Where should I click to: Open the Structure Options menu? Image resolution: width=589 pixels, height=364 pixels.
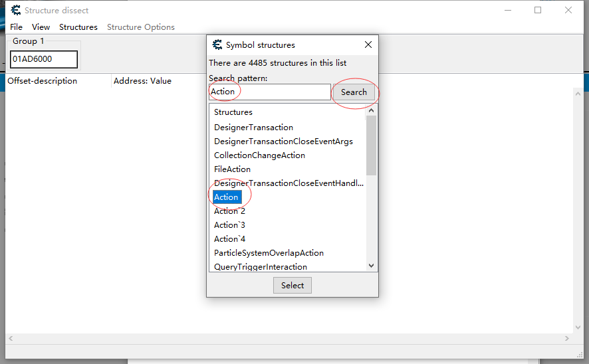[141, 27]
